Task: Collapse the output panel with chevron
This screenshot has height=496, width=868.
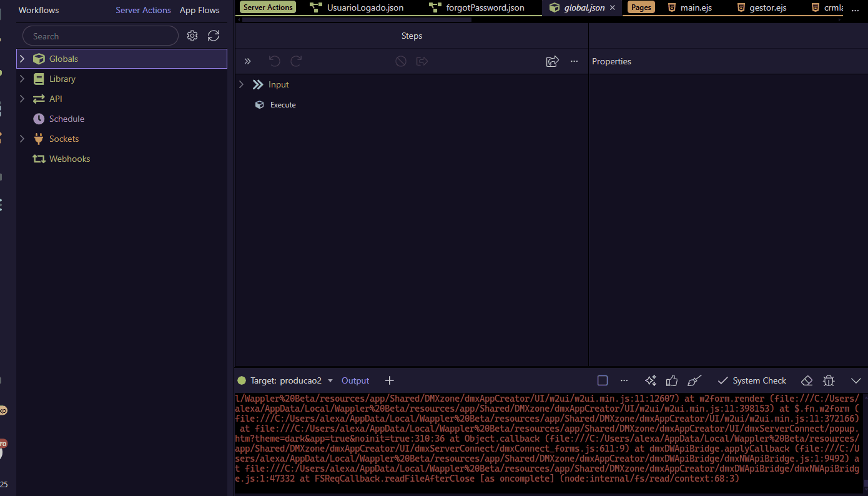Action: (x=856, y=380)
